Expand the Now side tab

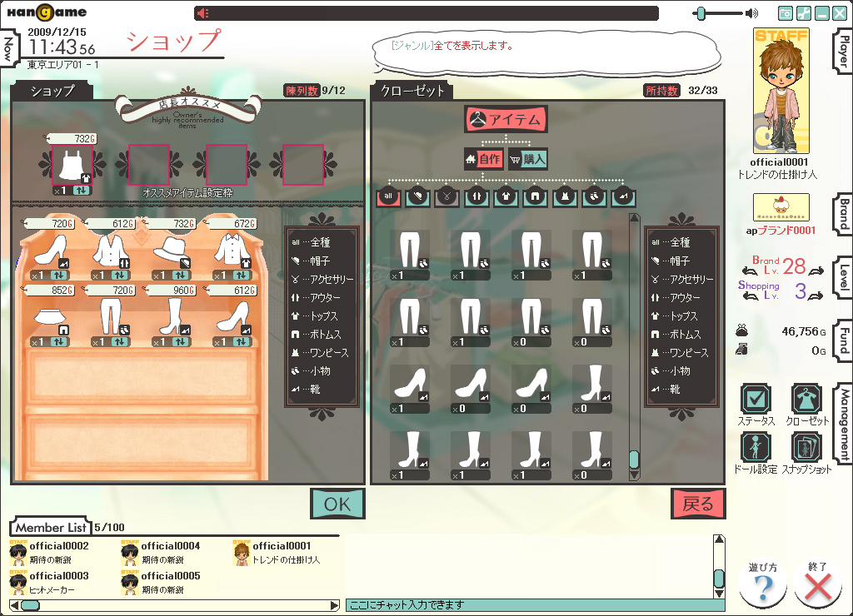[x=8, y=50]
